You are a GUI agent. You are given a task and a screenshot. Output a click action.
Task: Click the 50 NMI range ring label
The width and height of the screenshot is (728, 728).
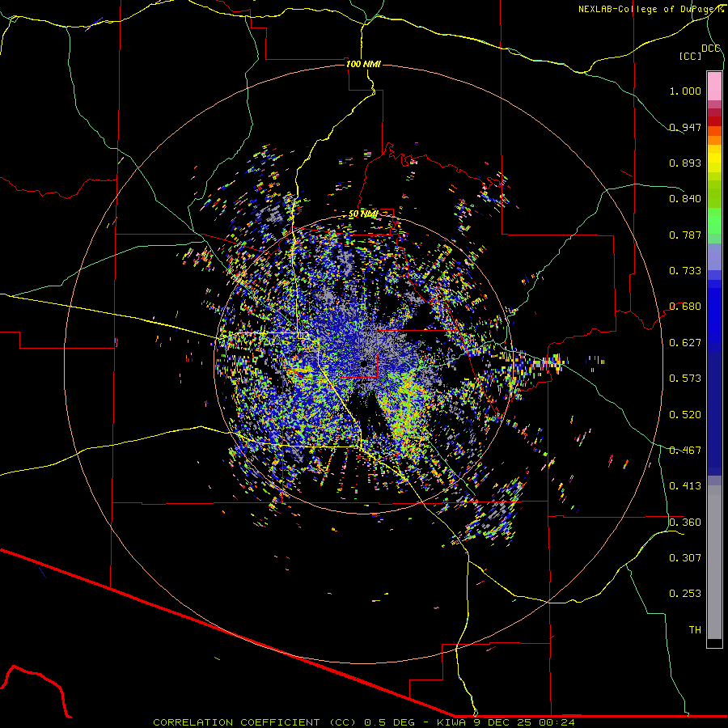363,214
